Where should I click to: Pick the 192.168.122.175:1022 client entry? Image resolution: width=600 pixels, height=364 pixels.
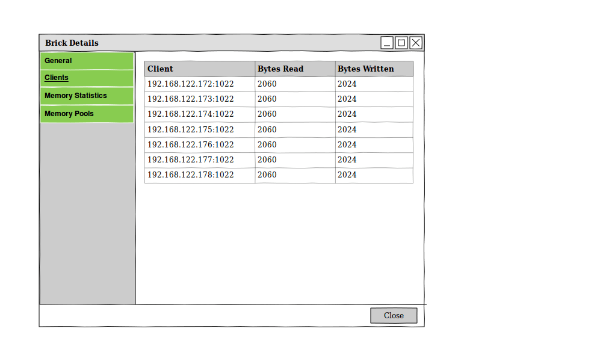click(x=191, y=129)
